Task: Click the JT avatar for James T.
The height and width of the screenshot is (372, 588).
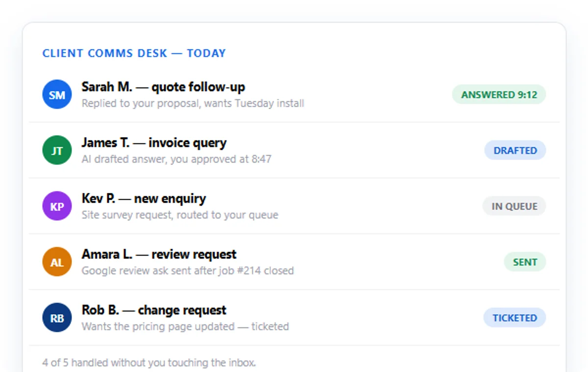Action: pyautogui.click(x=57, y=150)
